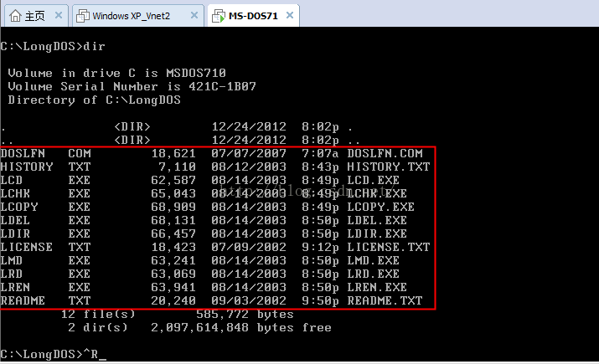Click the LCD.EXE long filename

click(x=374, y=180)
